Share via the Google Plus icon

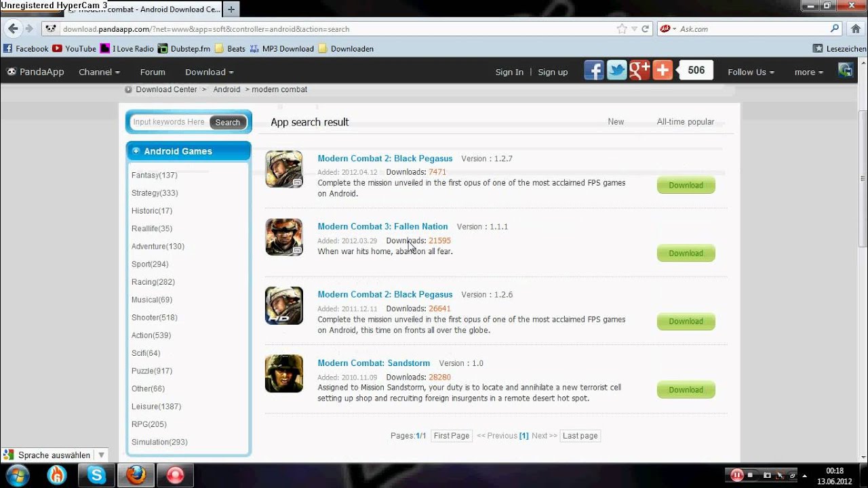(639, 70)
